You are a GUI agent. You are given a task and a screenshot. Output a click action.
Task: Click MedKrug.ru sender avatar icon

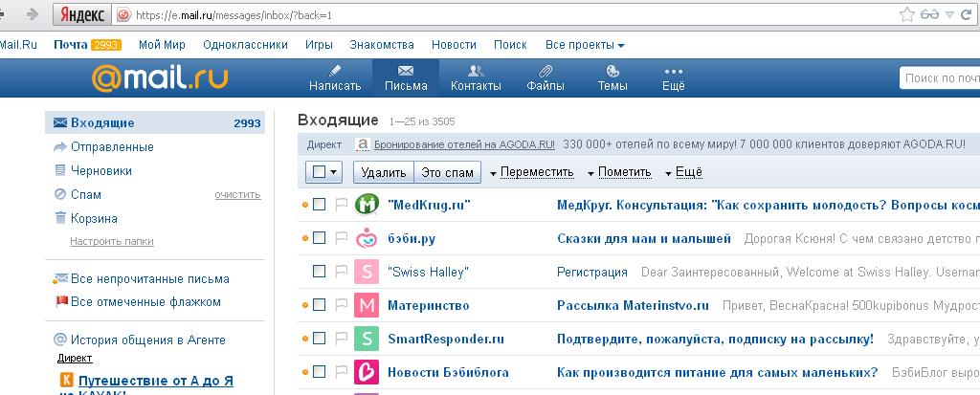click(367, 204)
